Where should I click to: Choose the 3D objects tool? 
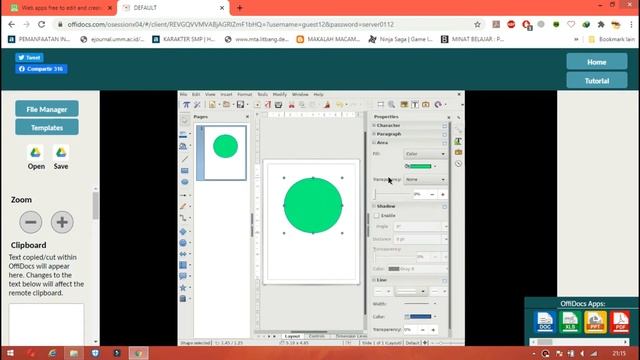pyautogui.click(x=183, y=298)
